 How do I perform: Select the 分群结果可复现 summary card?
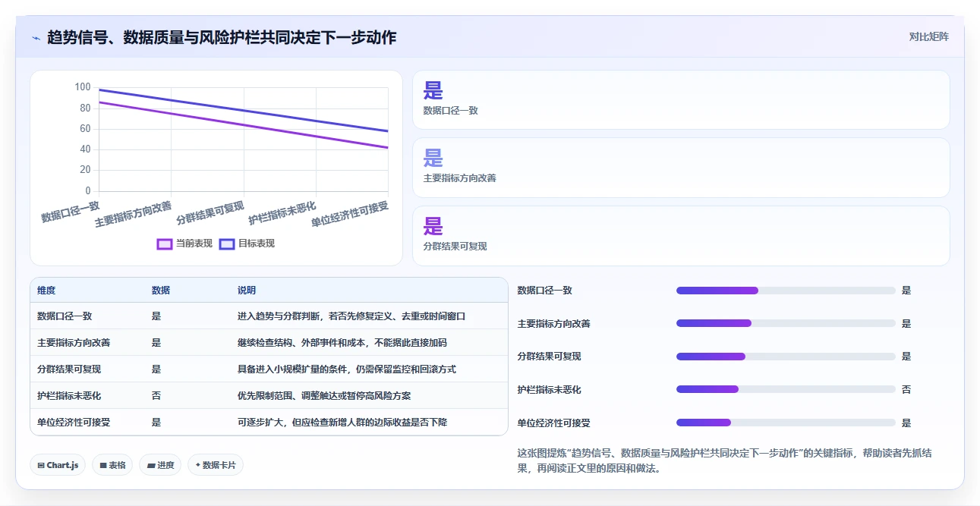click(681, 236)
